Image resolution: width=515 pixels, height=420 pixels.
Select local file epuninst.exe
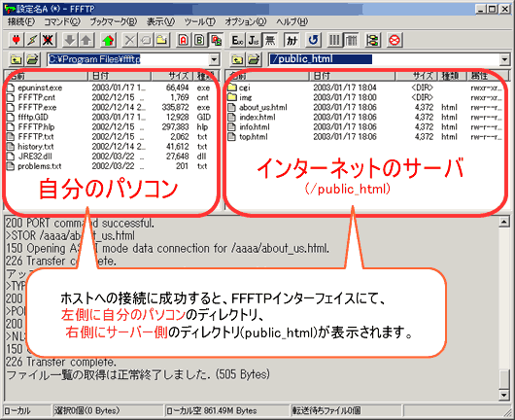tap(40, 87)
